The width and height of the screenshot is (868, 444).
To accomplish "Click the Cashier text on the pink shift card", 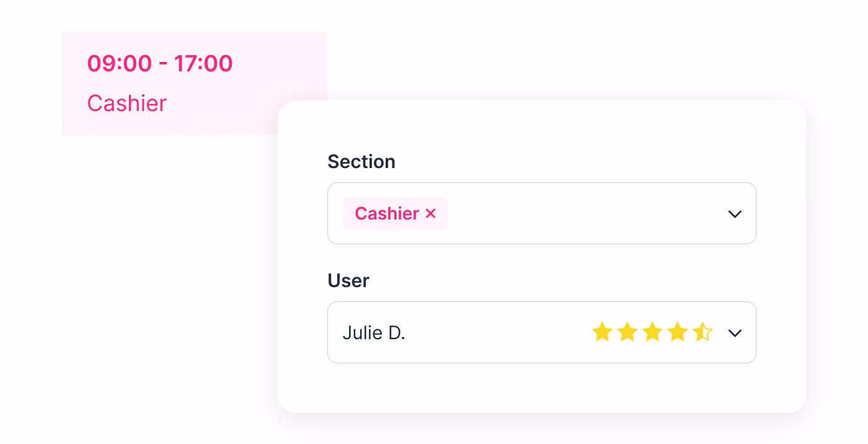I will (x=127, y=104).
